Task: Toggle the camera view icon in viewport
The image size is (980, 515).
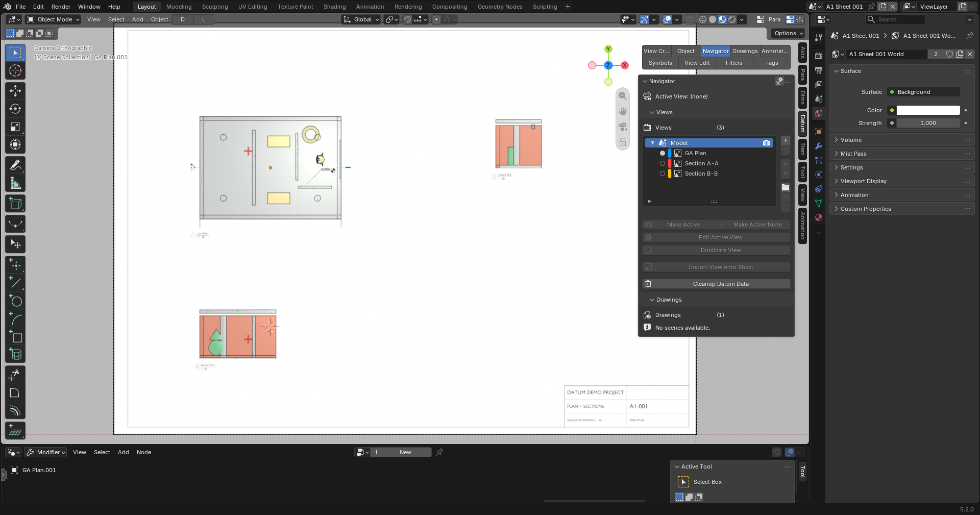Action: point(623,127)
